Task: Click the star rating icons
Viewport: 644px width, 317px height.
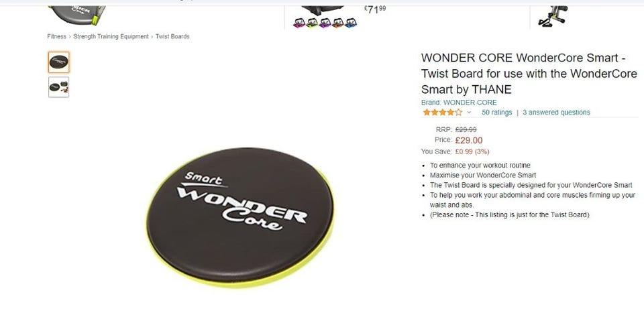Action: [442, 113]
